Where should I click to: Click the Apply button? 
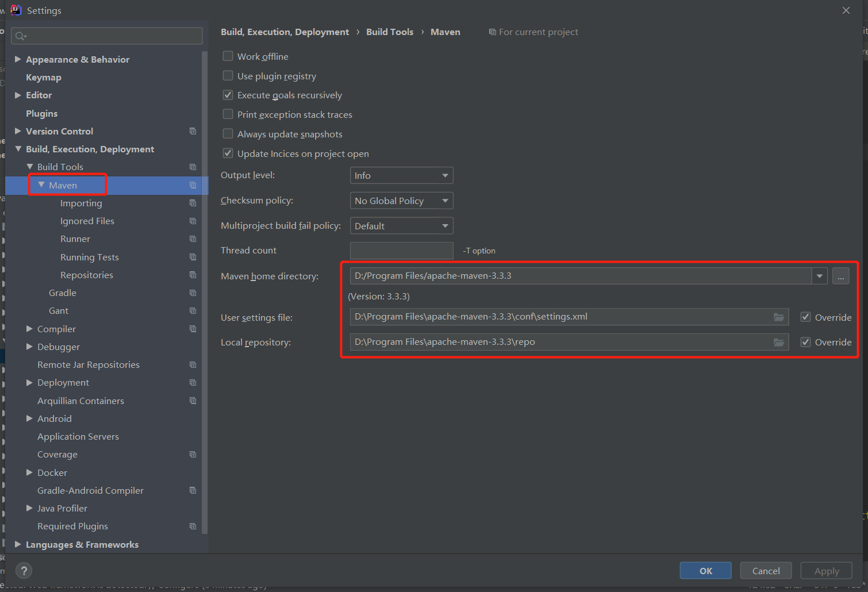[x=827, y=571]
